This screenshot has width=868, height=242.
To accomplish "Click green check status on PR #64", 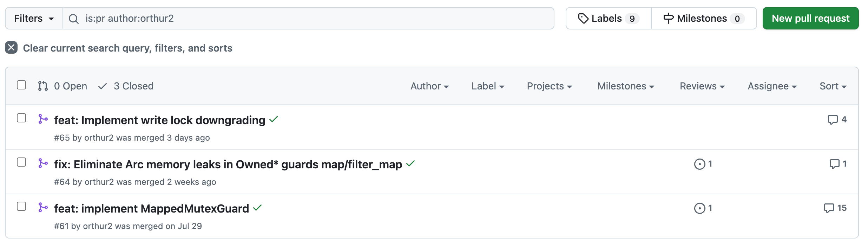I will [410, 164].
